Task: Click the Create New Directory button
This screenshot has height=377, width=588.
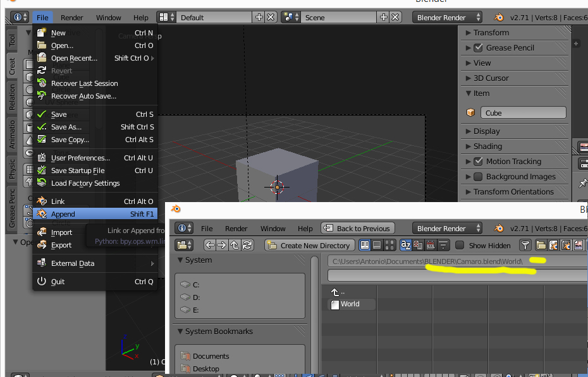Action: pos(309,245)
